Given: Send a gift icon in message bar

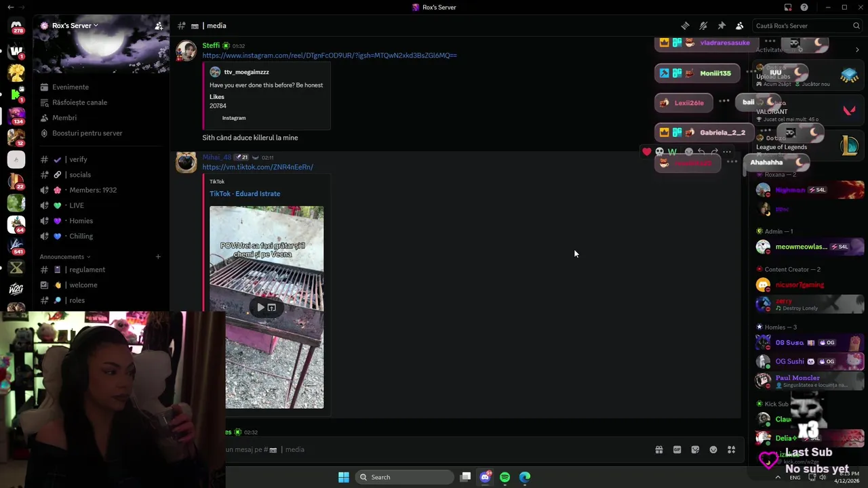Looking at the screenshot, I should (x=658, y=449).
